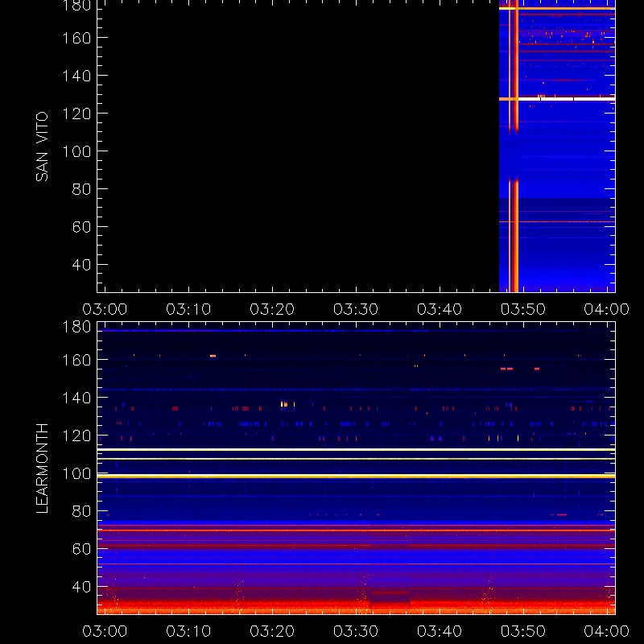644x644 pixels.
Task: Click 03:20 time label under San Vito plot
Action: tap(272, 309)
